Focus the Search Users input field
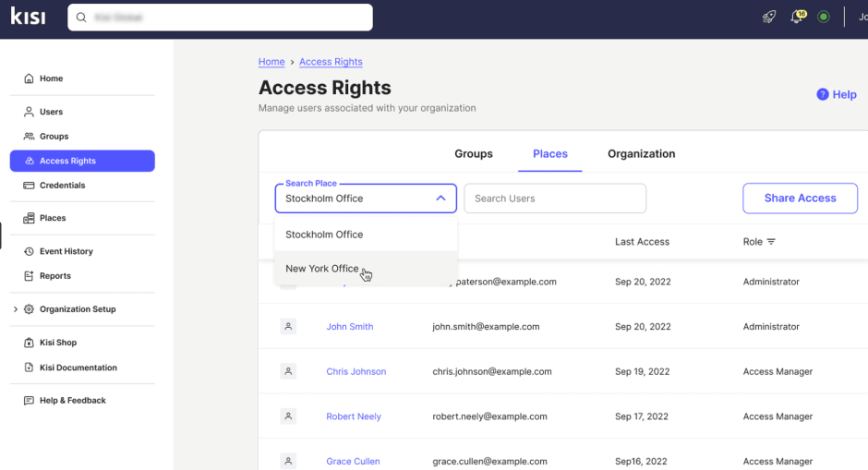The width and height of the screenshot is (868, 470). 555,199
